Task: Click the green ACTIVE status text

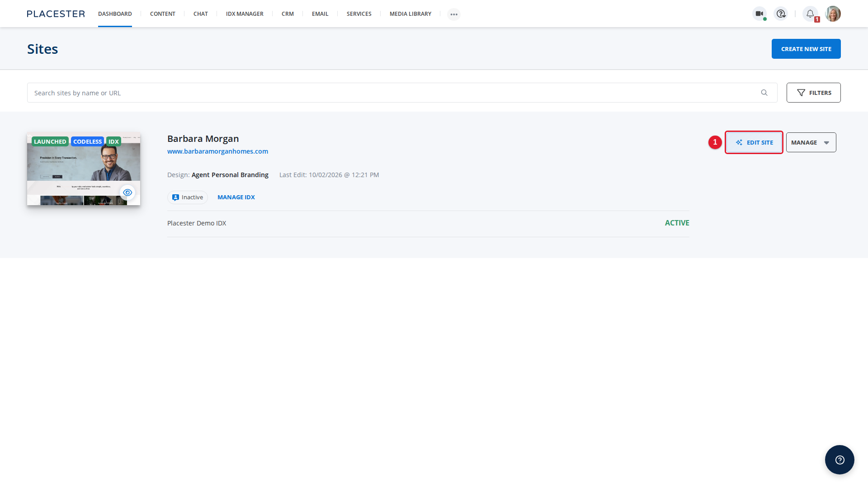Action: [x=677, y=223]
